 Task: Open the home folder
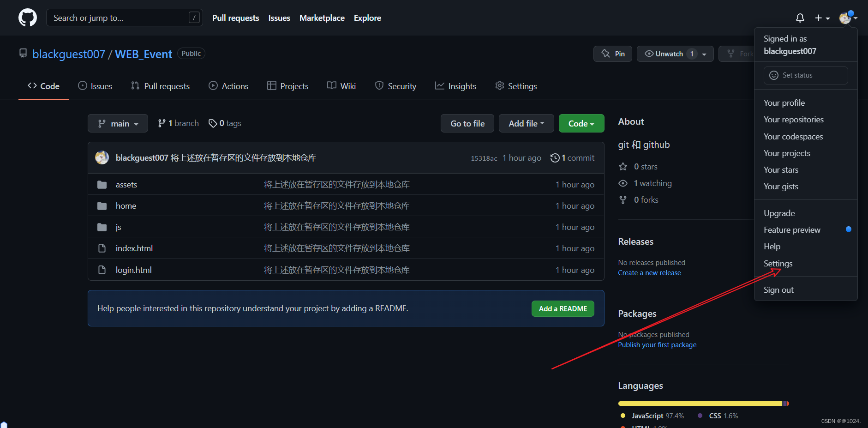click(x=126, y=206)
